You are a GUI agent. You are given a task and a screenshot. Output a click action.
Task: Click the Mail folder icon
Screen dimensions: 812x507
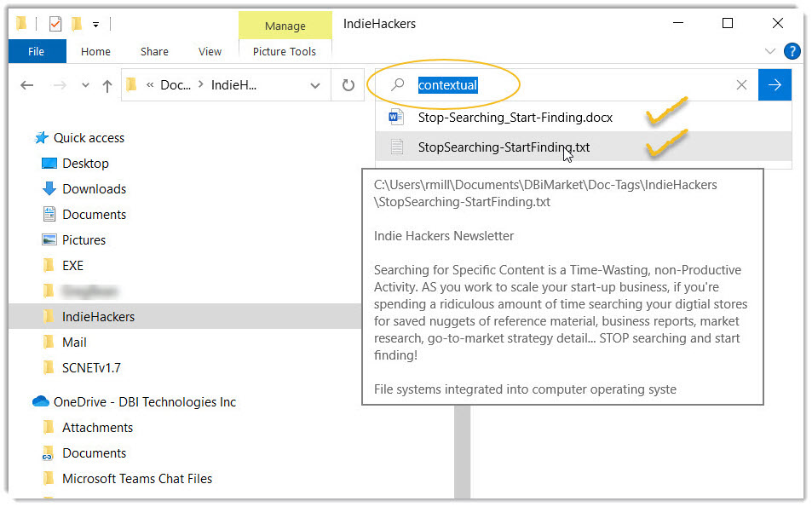click(x=49, y=342)
